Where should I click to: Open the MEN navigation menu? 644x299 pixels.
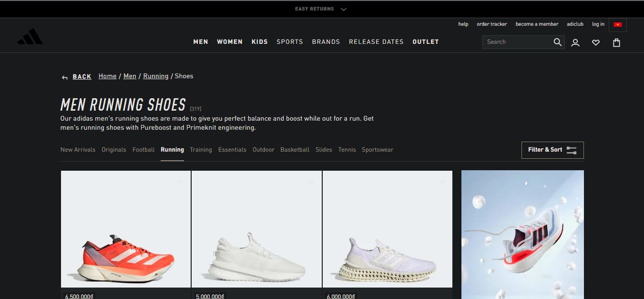pos(201,42)
